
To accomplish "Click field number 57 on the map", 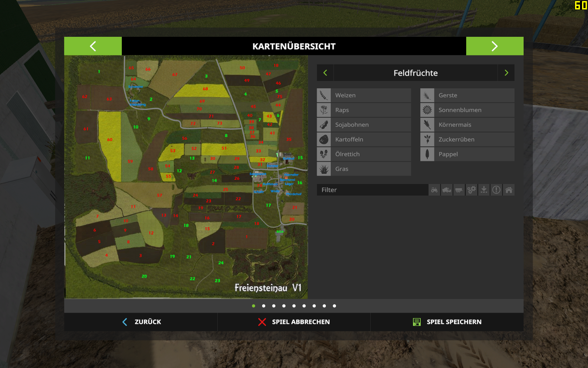I will 159,195.
